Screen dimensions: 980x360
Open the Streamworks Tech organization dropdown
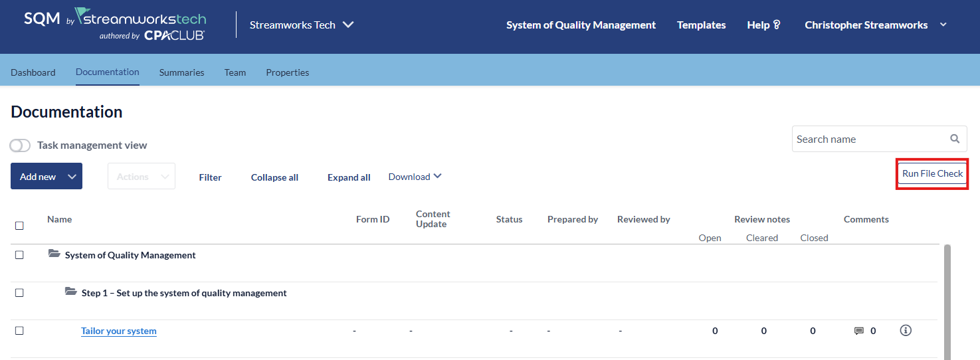point(302,25)
